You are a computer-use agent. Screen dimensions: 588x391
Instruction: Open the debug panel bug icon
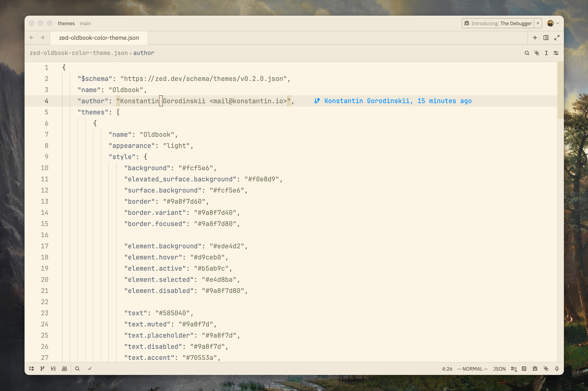[535, 368]
